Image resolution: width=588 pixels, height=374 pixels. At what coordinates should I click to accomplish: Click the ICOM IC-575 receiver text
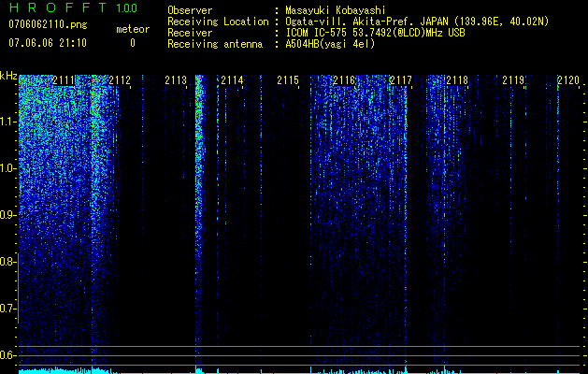tap(375, 33)
